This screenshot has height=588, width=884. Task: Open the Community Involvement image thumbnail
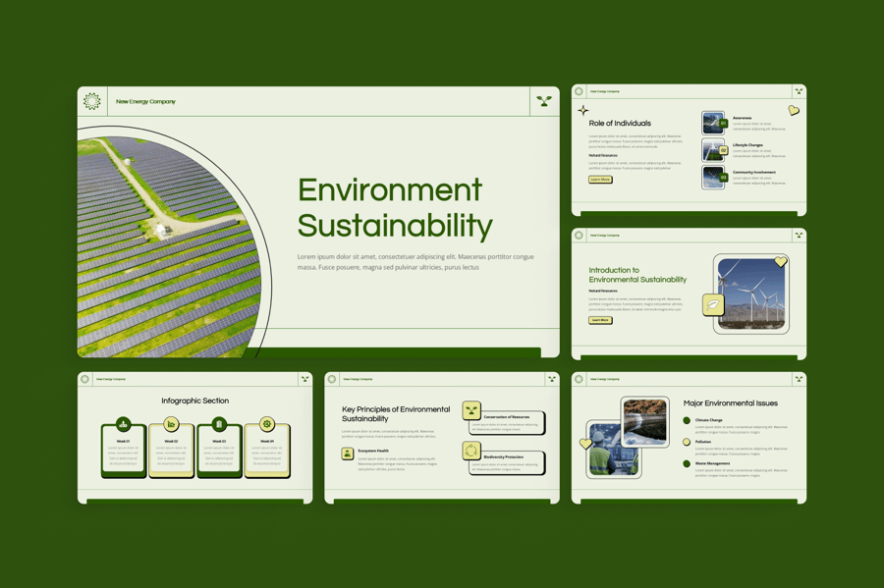713,177
